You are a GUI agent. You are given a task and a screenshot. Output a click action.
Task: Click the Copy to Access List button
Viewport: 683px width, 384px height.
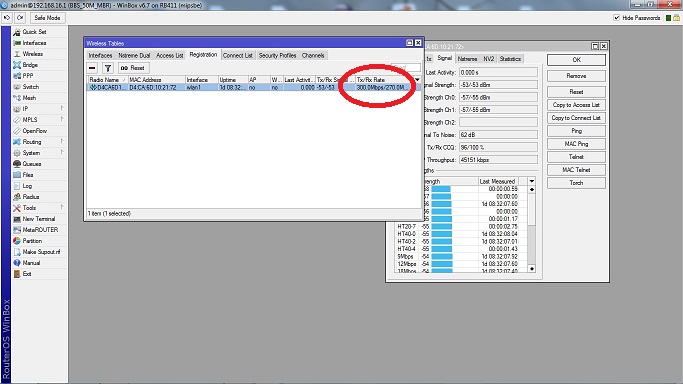[x=576, y=105]
